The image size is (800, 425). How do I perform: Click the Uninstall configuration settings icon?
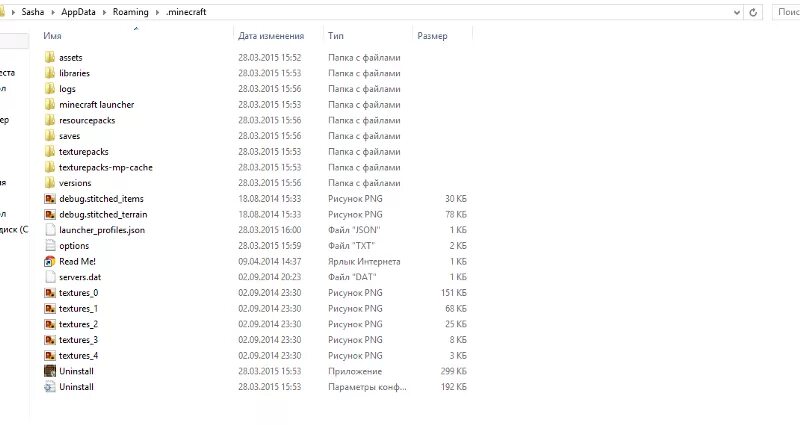[49, 387]
